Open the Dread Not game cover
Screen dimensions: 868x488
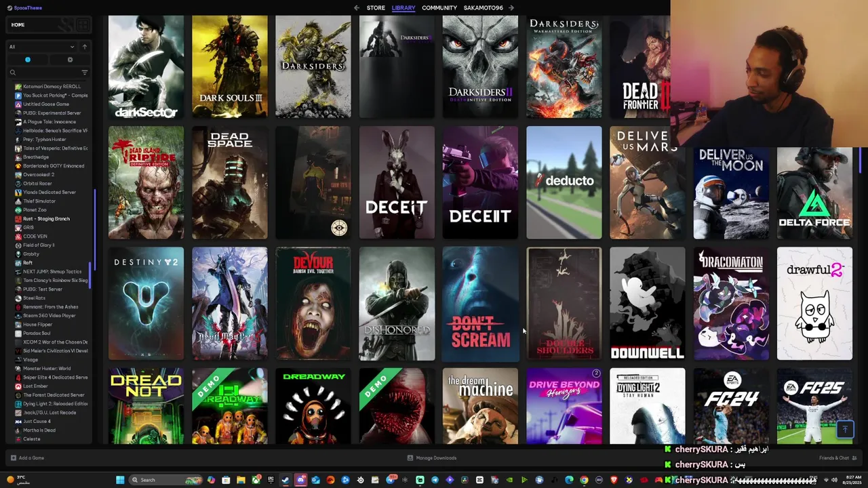click(146, 406)
